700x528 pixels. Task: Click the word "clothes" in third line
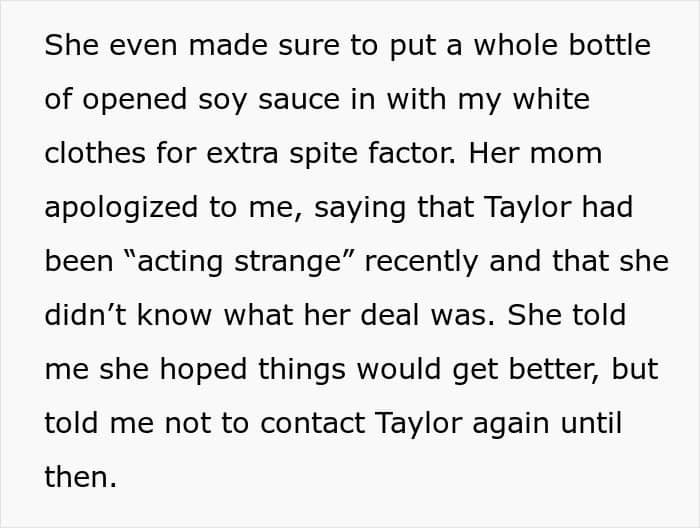tap(95, 153)
